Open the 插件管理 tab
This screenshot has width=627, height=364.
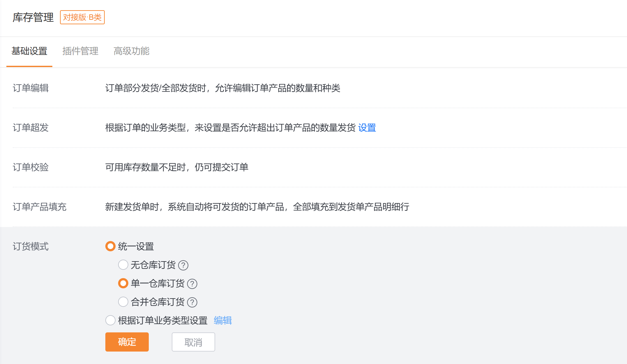[80, 51]
